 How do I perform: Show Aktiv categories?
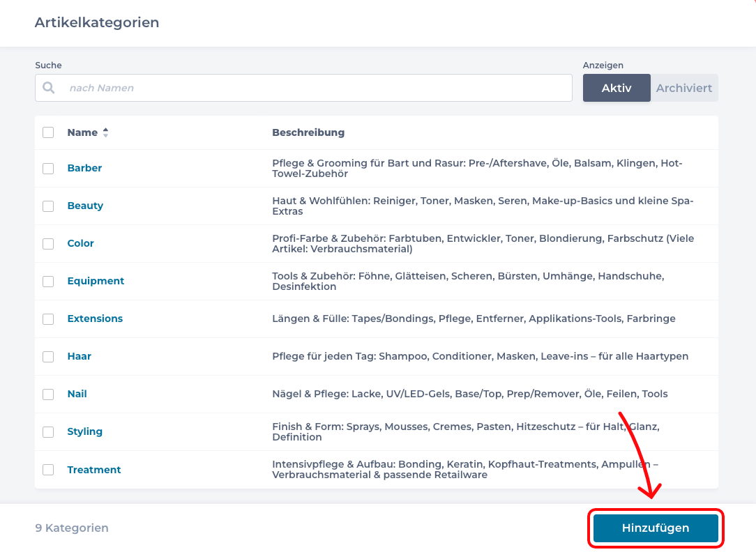[617, 88]
